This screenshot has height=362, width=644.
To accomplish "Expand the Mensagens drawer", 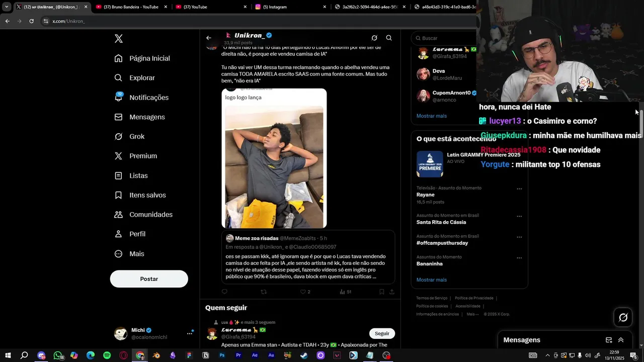I will (x=621, y=340).
